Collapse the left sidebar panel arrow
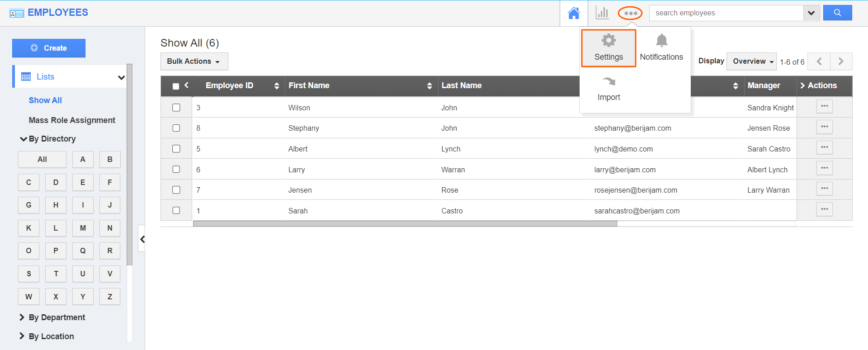 pos(142,239)
